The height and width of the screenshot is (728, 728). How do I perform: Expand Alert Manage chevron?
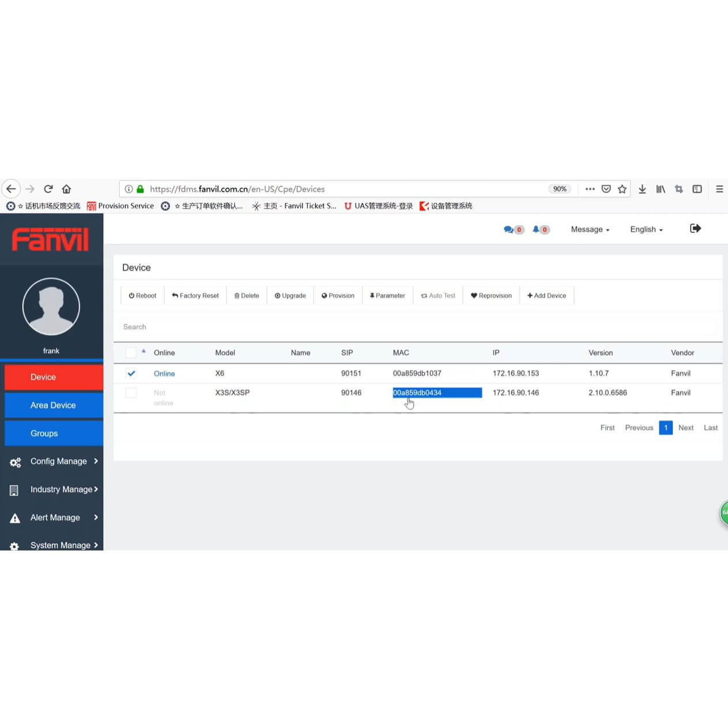pos(96,518)
